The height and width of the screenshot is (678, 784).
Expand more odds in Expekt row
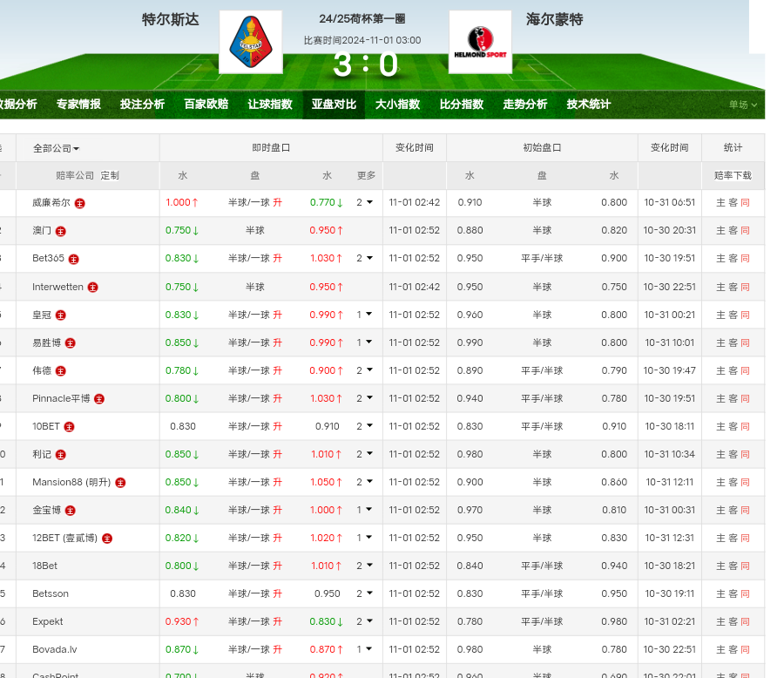pos(364,621)
